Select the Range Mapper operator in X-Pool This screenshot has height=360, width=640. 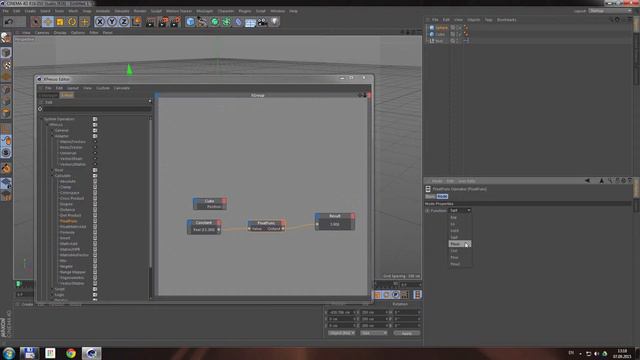tap(73, 272)
